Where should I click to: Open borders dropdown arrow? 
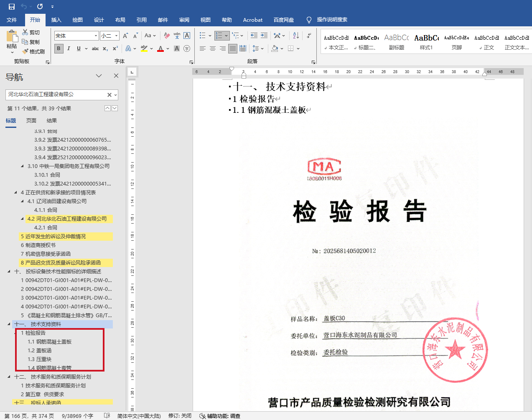(x=298, y=48)
